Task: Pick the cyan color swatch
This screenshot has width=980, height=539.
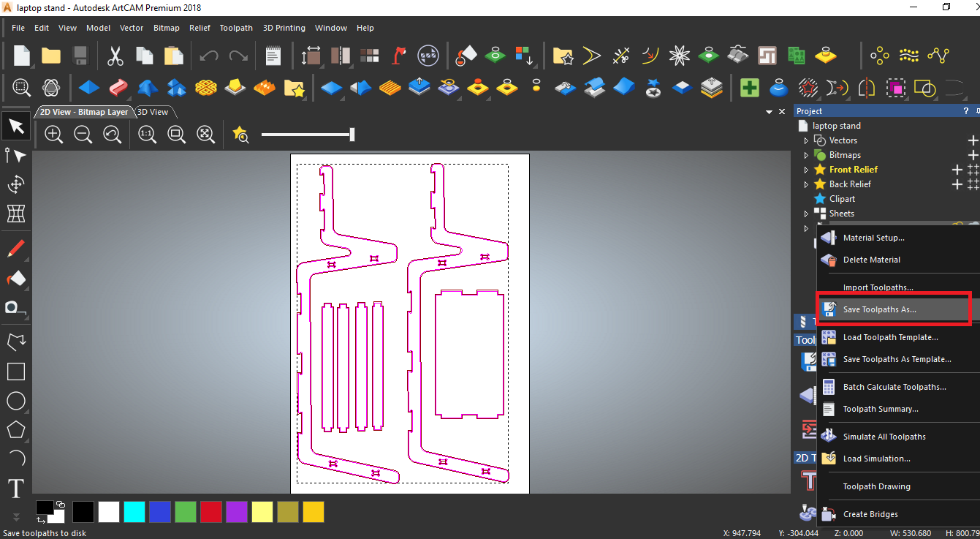Action: [x=134, y=512]
